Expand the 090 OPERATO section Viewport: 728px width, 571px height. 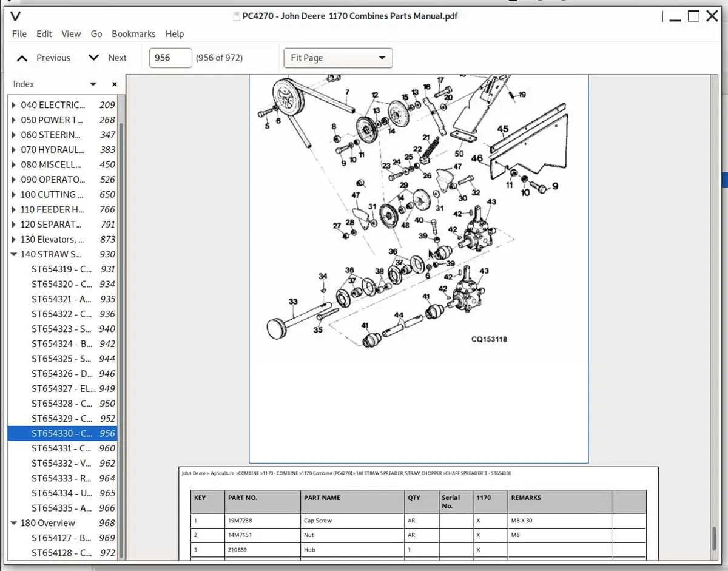click(x=14, y=180)
